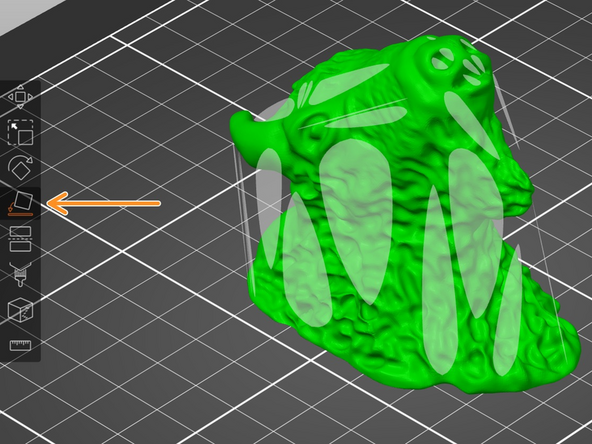The image size is (592, 444).
Task: Select the Scale tool
Action: tap(20, 132)
